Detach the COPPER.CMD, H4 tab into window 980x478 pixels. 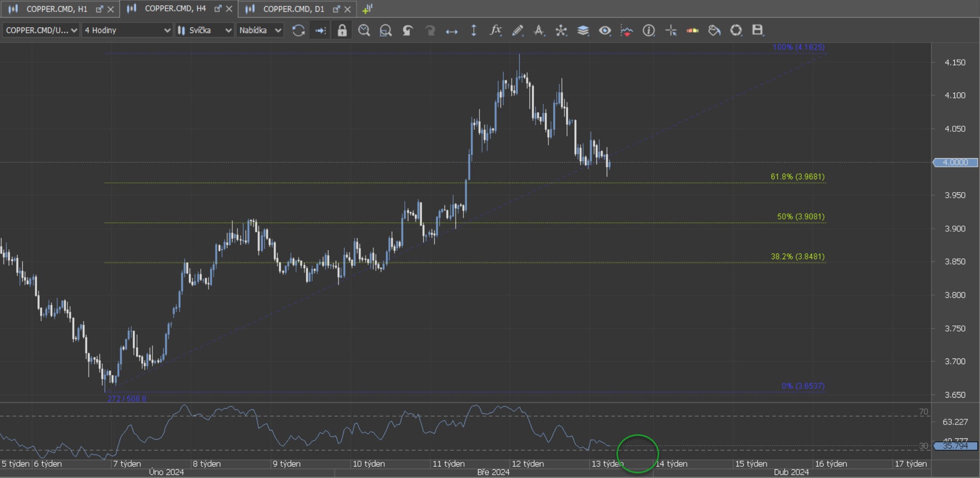pyautogui.click(x=218, y=9)
